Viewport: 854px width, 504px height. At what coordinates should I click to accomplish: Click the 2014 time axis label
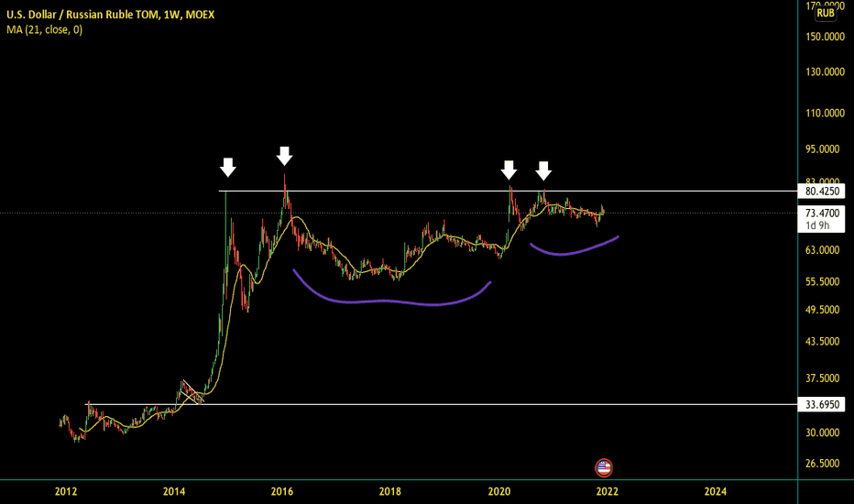point(174,491)
